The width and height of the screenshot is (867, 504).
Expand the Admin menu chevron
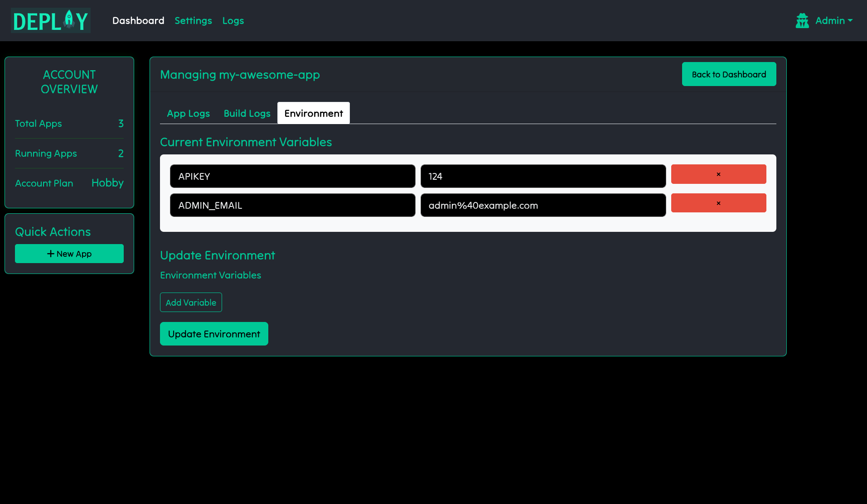pos(851,20)
